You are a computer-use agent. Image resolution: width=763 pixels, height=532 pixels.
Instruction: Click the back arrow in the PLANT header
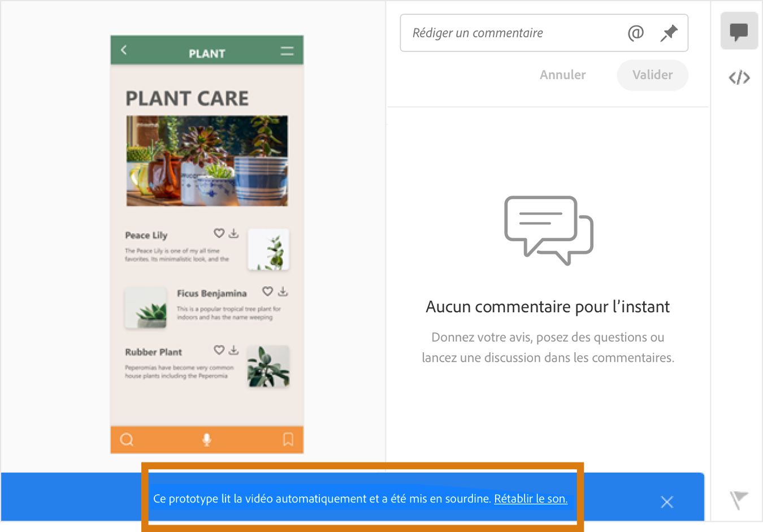[124, 50]
